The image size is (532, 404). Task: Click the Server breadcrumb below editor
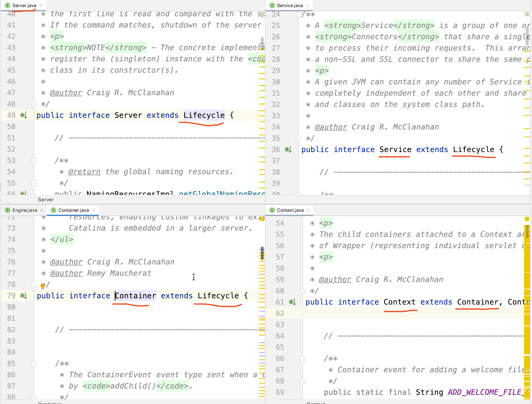(46, 199)
